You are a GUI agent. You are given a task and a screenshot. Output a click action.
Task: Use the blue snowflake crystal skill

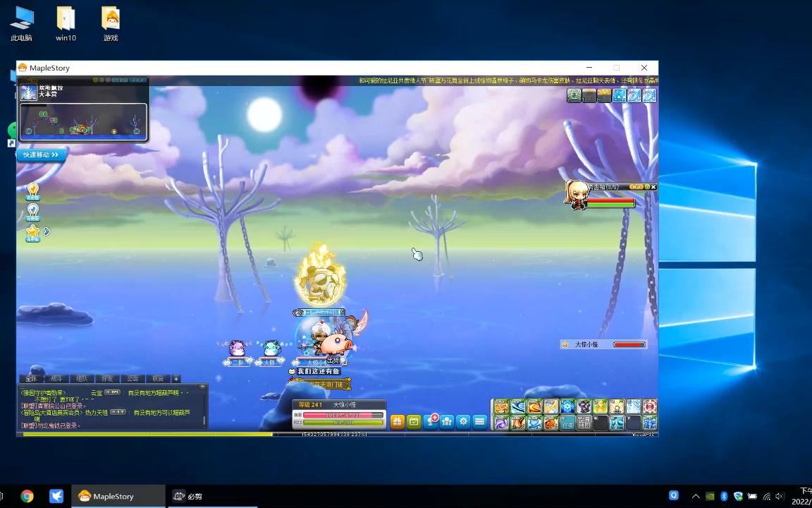(x=567, y=406)
